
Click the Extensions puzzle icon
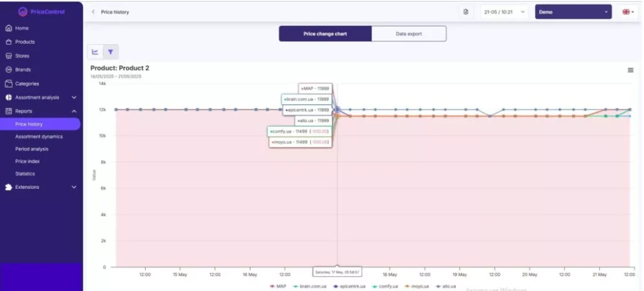pyautogui.click(x=8, y=187)
